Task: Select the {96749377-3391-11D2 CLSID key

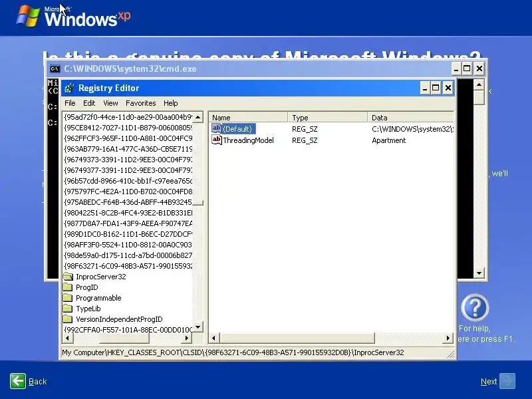Action: click(x=128, y=170)
